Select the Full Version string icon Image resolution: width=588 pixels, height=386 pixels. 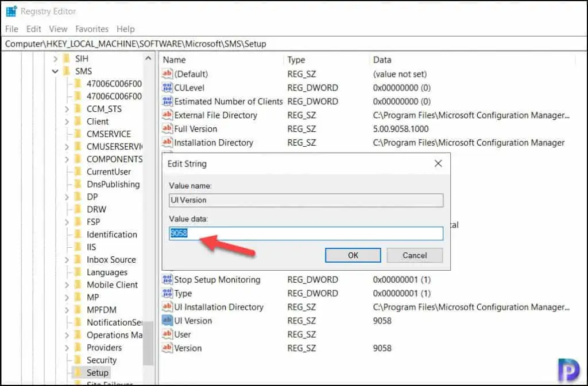click(x=167, y=129)
